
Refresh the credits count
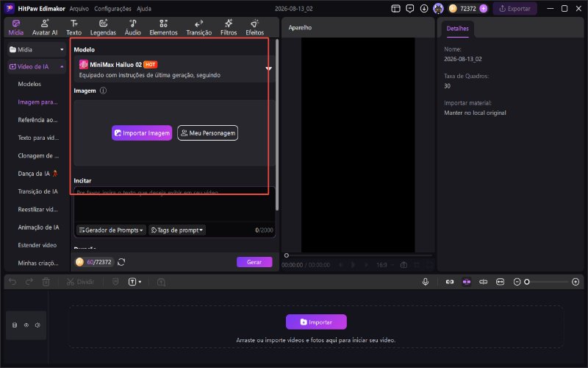click(x=121, y=262)
